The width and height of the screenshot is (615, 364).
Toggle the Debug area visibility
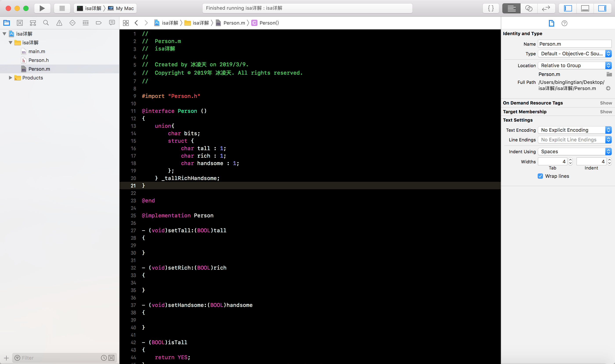coord(585,8)
